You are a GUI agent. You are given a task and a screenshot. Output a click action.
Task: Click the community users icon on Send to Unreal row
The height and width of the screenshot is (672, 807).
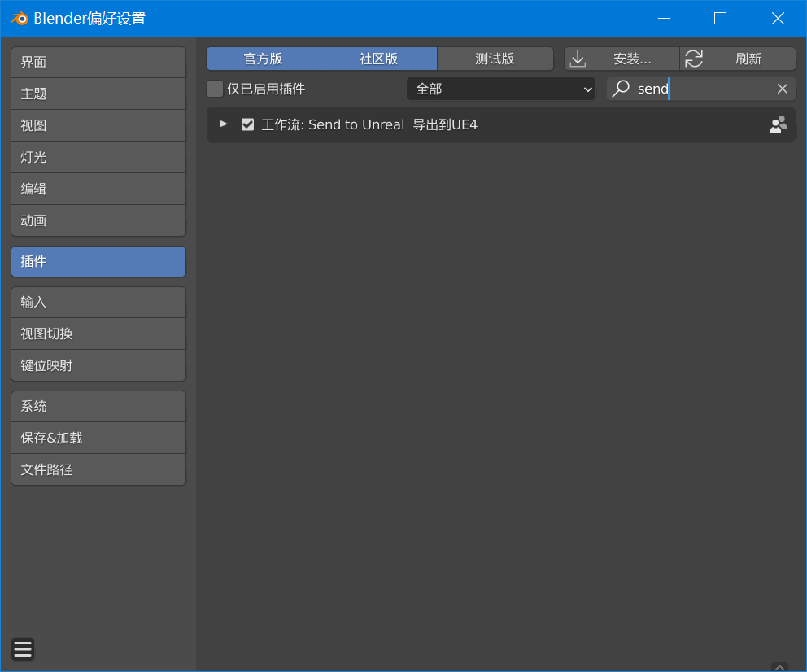click(778, 124)
